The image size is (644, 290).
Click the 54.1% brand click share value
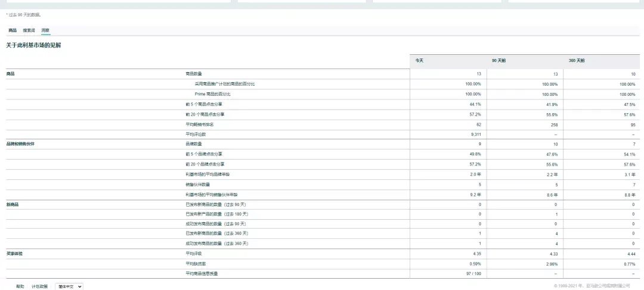630,155
